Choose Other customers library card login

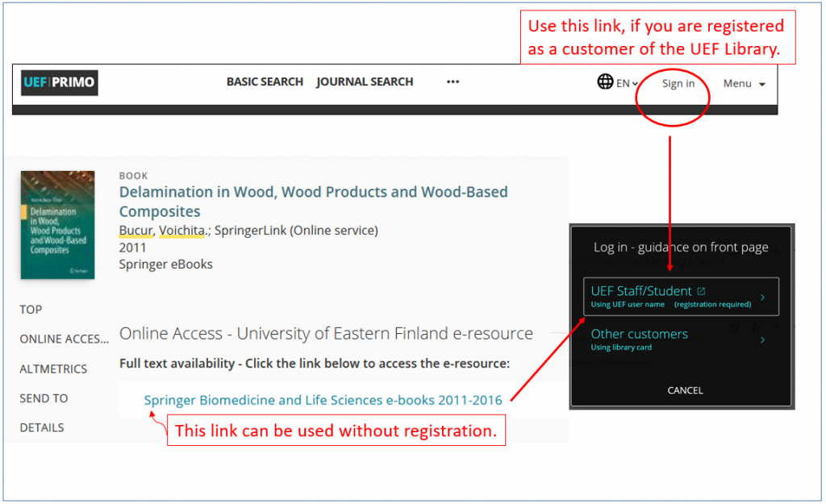pos(681,339)
